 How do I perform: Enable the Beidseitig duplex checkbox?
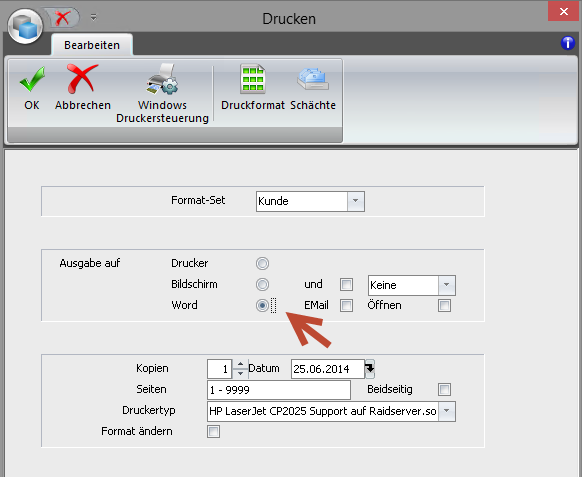444,389
